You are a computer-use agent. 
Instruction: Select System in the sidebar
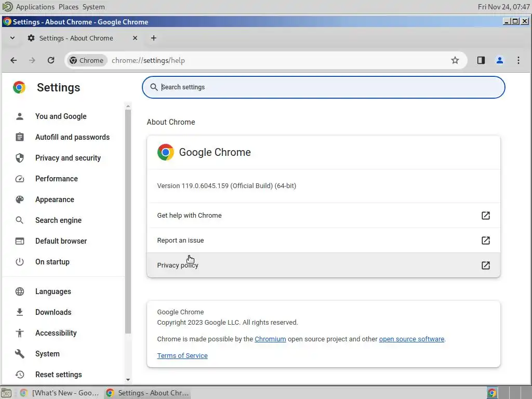click(x=47, y=354)
